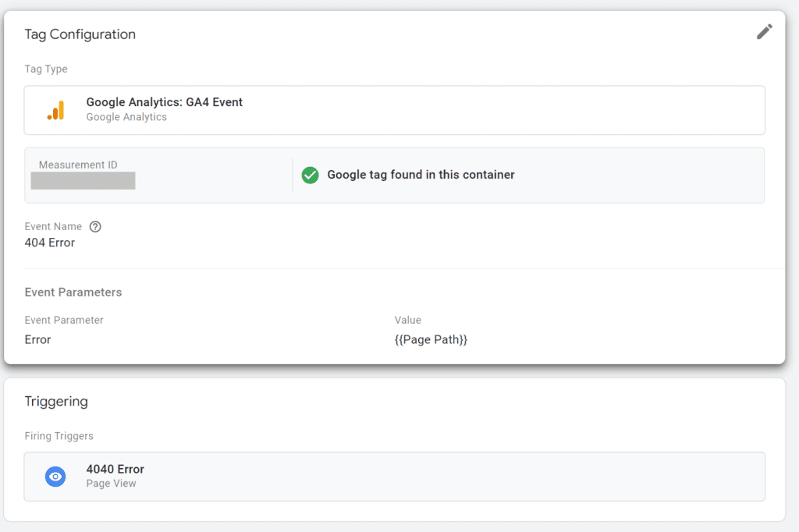This screenshot has width=799, height=532.
Task: Click the "Tag Configuration" section heading
Action: (80, 34)
